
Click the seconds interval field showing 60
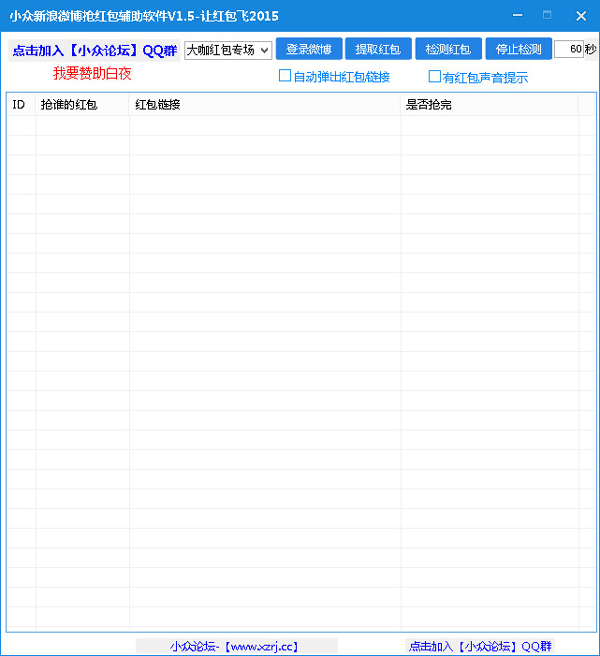coord(568,49)
